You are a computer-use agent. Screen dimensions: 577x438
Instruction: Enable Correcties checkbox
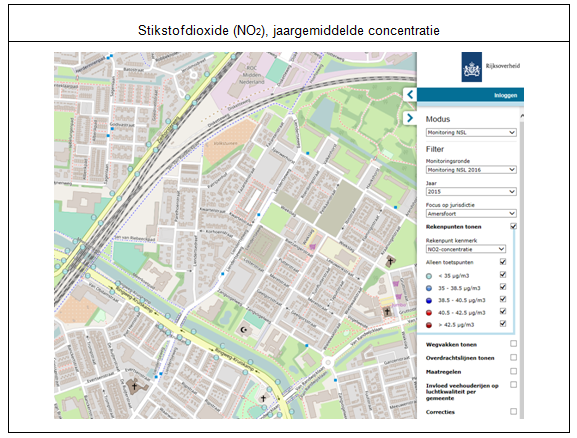point(513,411)
